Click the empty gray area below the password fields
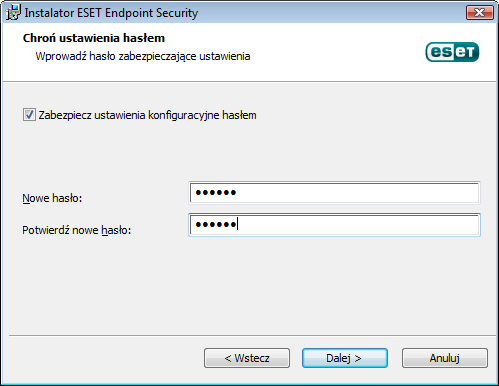The width and height of the screenshot is (499, 386). coord(249,283)
